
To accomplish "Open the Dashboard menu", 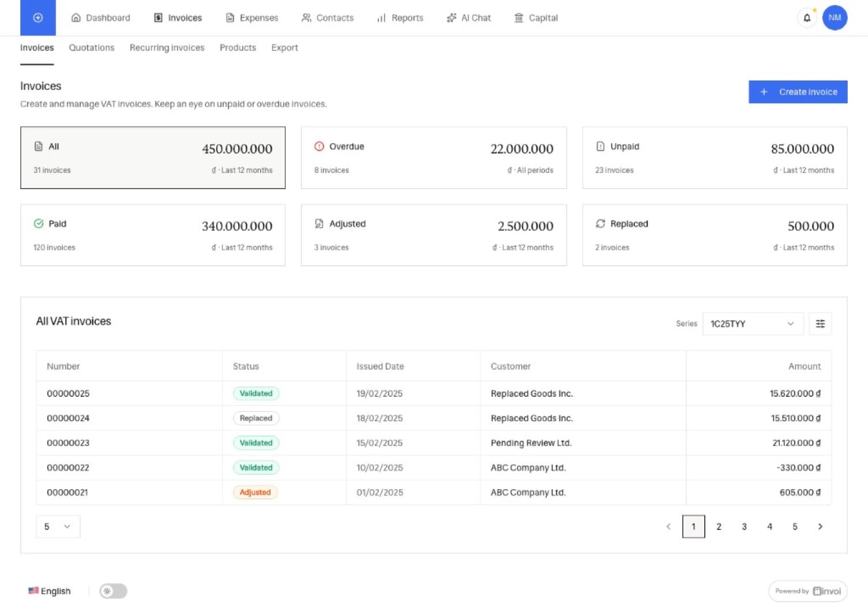I will [100, 18].
